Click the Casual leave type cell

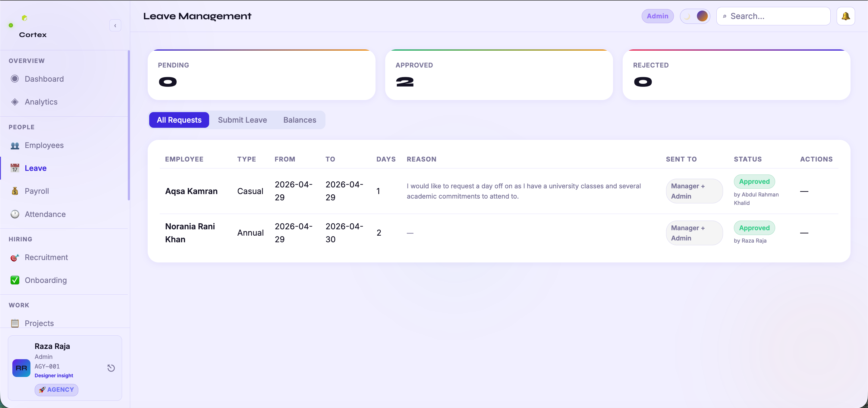(x=250, y=191)
